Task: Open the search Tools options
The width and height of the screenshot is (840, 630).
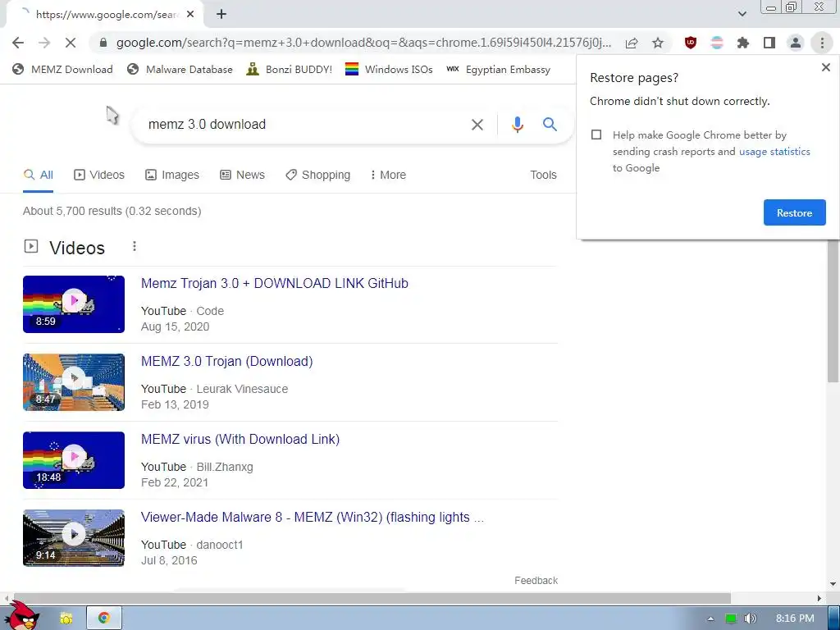Action: click(x=543, y=175)
